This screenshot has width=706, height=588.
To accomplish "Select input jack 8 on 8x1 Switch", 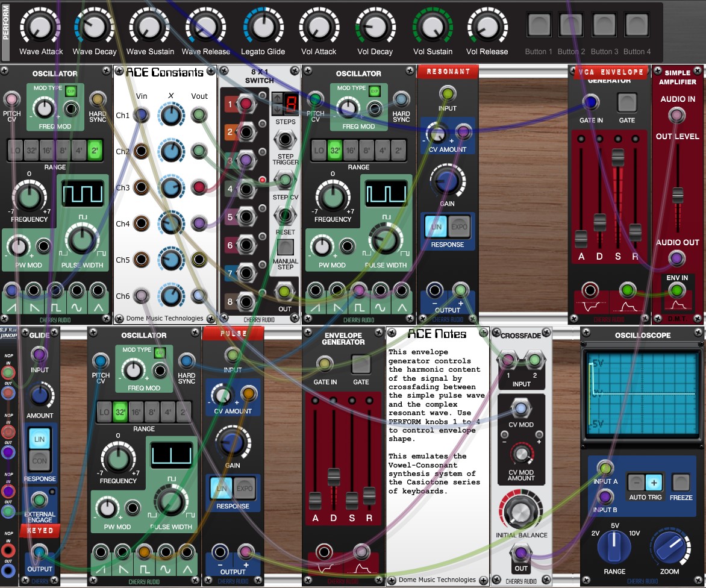I will [x=246, y=301].
